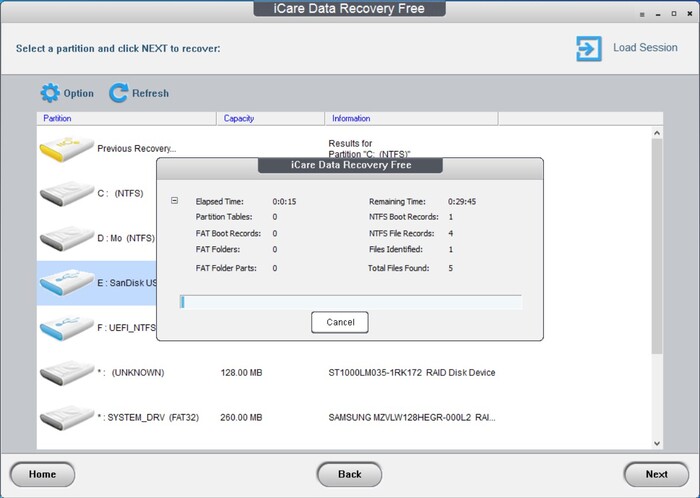
Task: Click the Home button
Action: (42, 474)
